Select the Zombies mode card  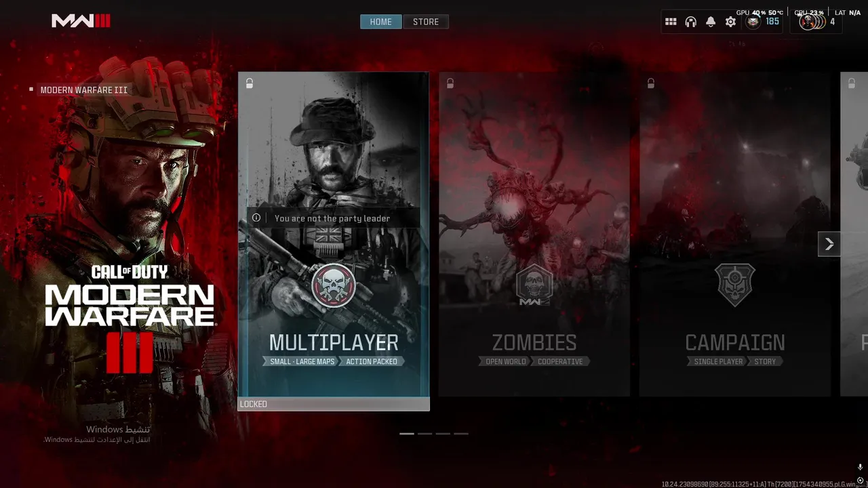534,234
